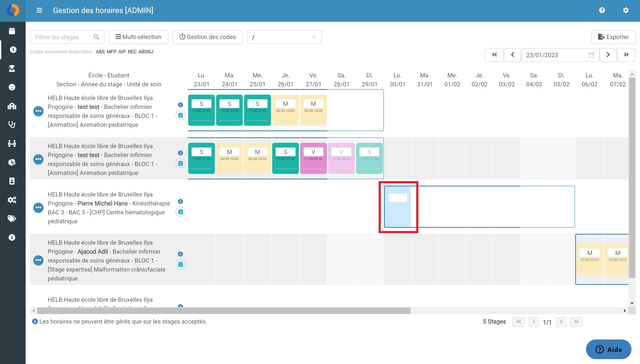The image size is (640, 364).
Task: Open settings gear icon in header
Action: tap(625, 10)
